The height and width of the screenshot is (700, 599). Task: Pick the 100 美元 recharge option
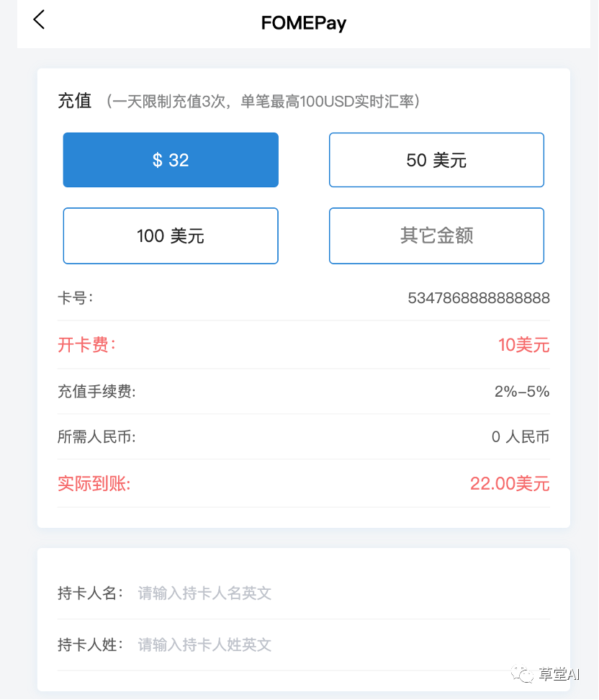pos(171,235)
